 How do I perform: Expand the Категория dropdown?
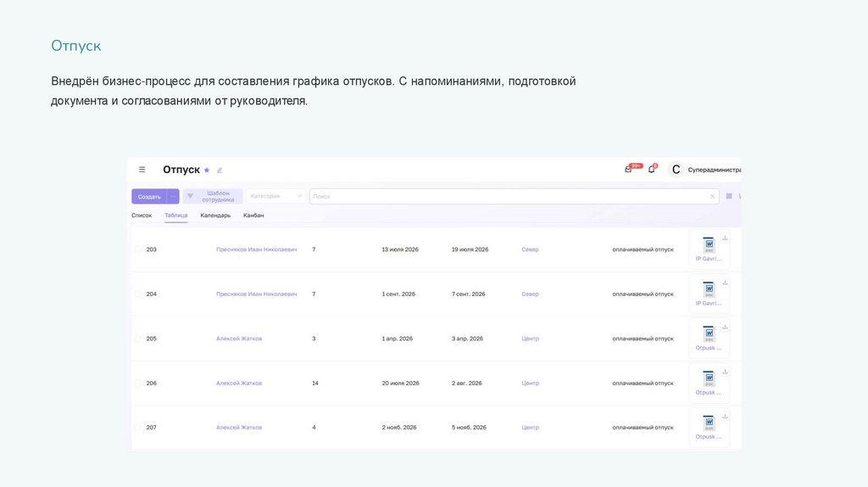(x=275, y=196)
